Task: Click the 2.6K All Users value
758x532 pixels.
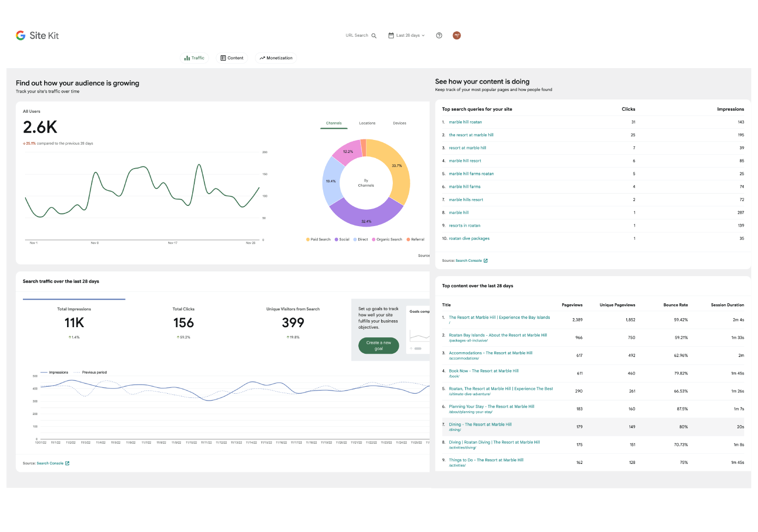Action: point(40,127)
